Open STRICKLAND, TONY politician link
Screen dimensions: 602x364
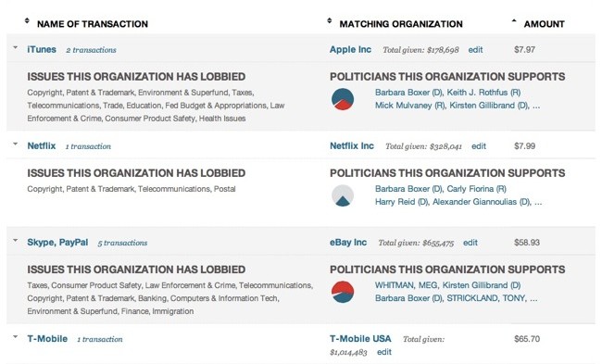coord(486,298)
